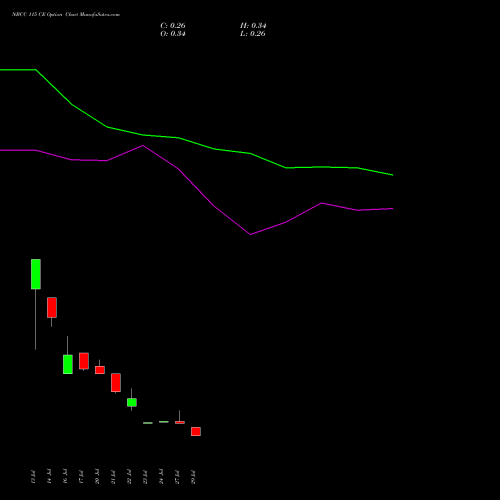Image resolution: width=500 pixels, height=500 pixels.
Task: Click the NBCC 115 CE Options chart title
Action: coord(66,15)
